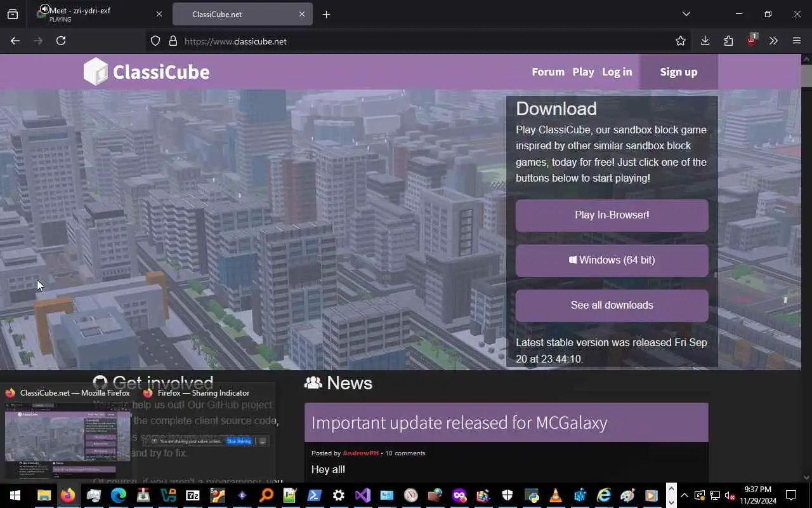This screenshot has width=812, height=508.
Task: Click the taskbar overflow up-down scroll arrows
Action: 671,495
